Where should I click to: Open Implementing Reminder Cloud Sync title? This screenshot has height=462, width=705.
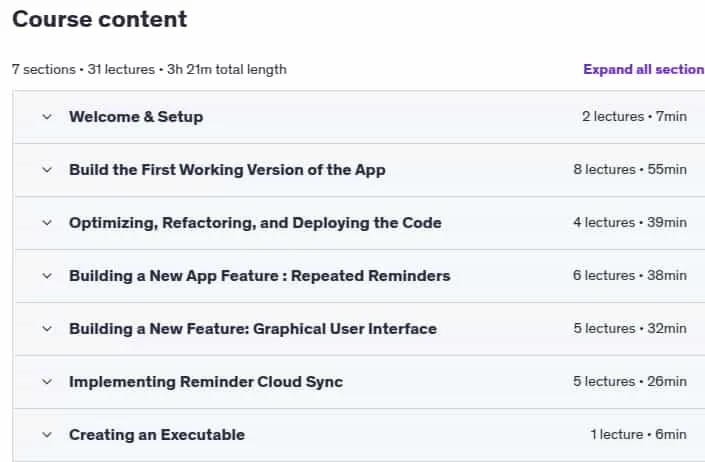206,382
